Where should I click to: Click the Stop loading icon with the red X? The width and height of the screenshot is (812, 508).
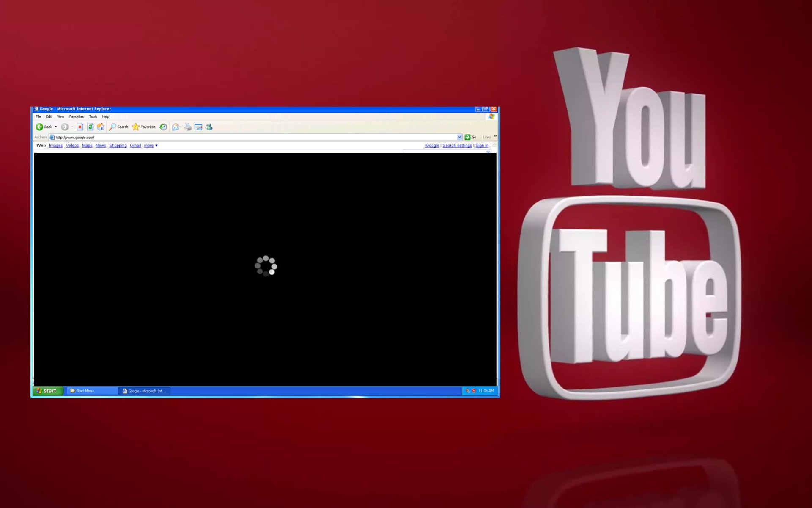coord(80,127)
